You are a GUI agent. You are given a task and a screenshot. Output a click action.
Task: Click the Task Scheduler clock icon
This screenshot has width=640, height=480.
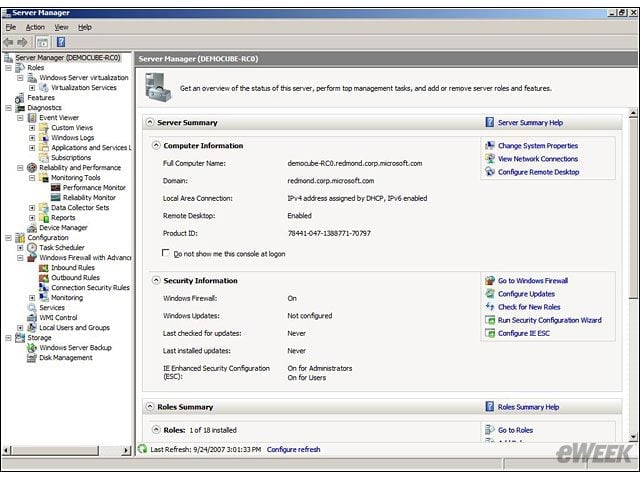tap(32, 248)
